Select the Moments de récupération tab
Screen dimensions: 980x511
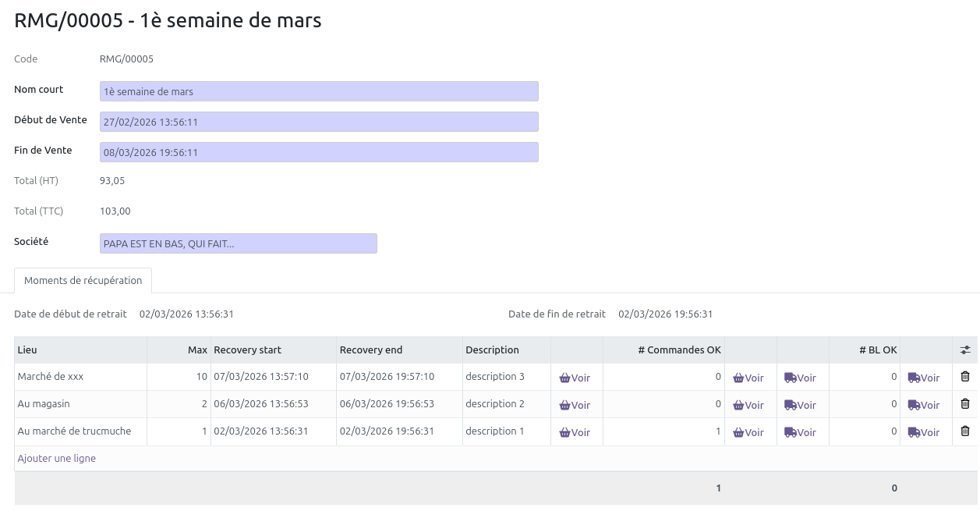point(83,281)
